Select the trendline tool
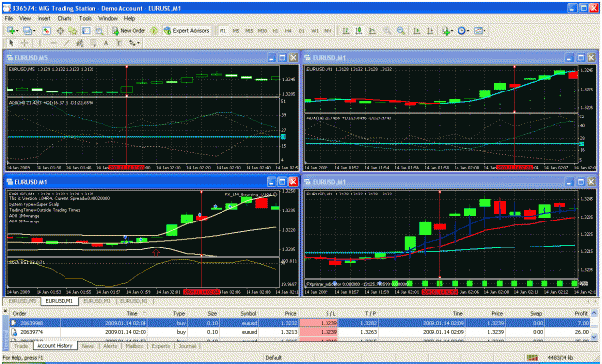This screenshot has width=602, height=364. point(66,43)
